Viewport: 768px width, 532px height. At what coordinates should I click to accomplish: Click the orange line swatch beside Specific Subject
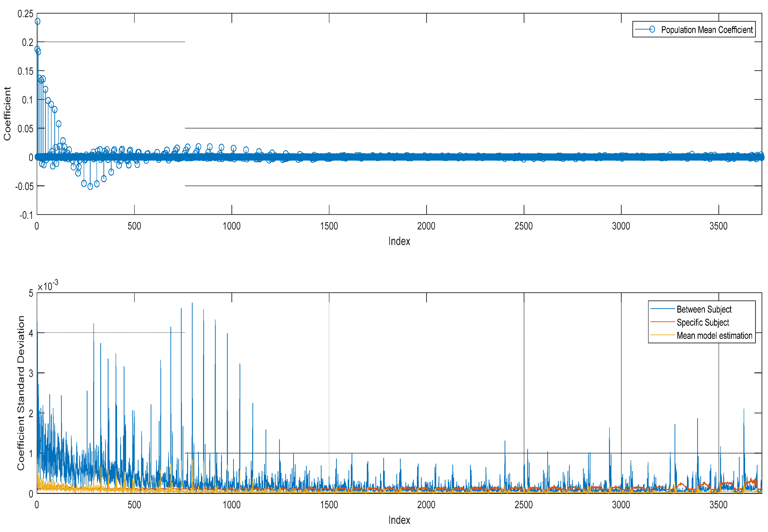click(x=662, y=322)
